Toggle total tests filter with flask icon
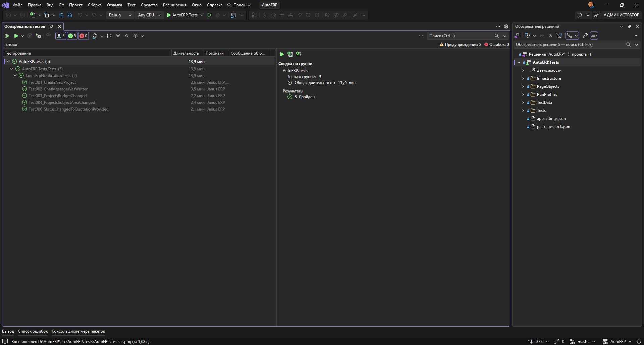Image resolution: width=644 pixels, height=345 pixels. (61, 36)
